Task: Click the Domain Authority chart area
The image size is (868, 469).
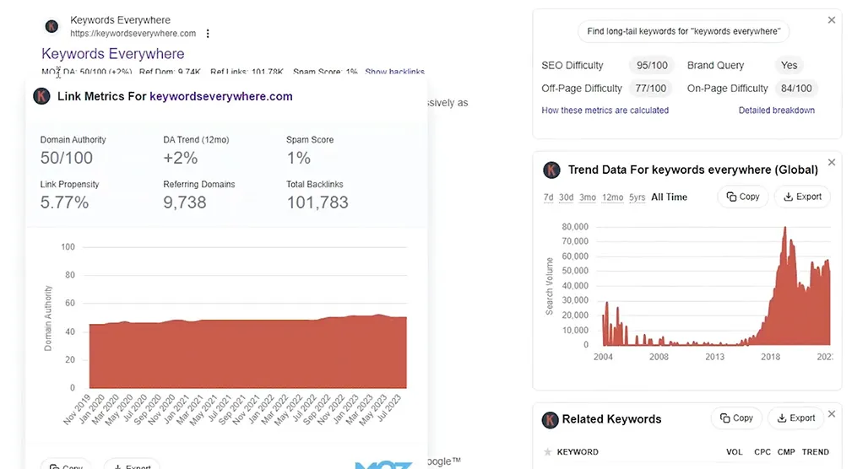Action: tap(247, 352)
